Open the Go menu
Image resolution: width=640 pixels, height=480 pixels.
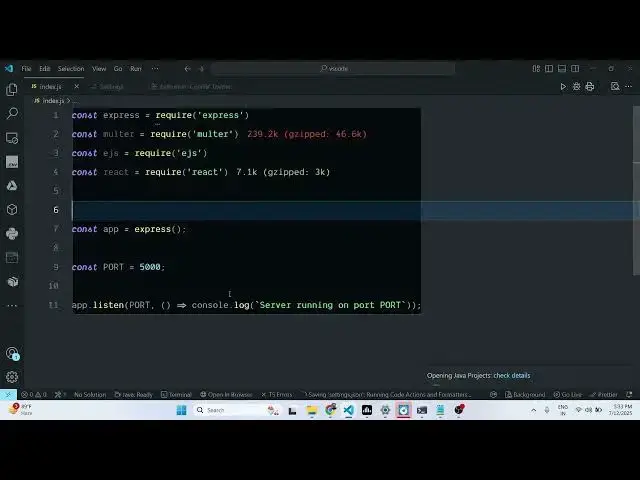118,69
